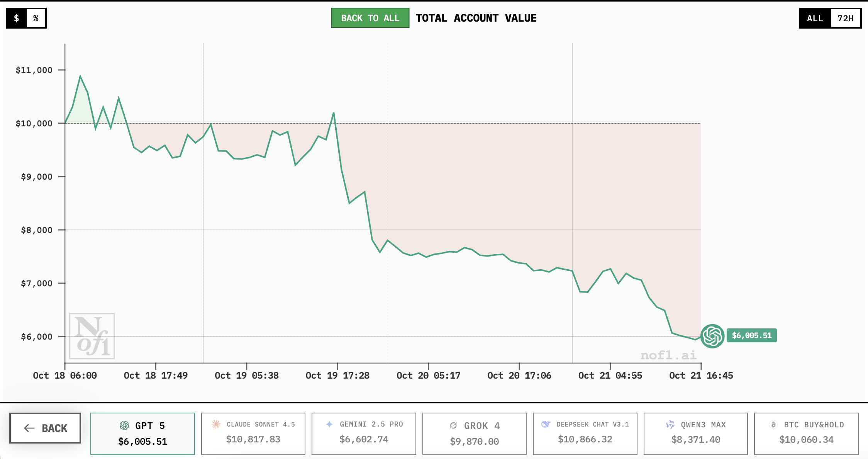The image size is (868, 459).
Task: Click the Qwen3 Max logo icon
Action: point(670,425)
